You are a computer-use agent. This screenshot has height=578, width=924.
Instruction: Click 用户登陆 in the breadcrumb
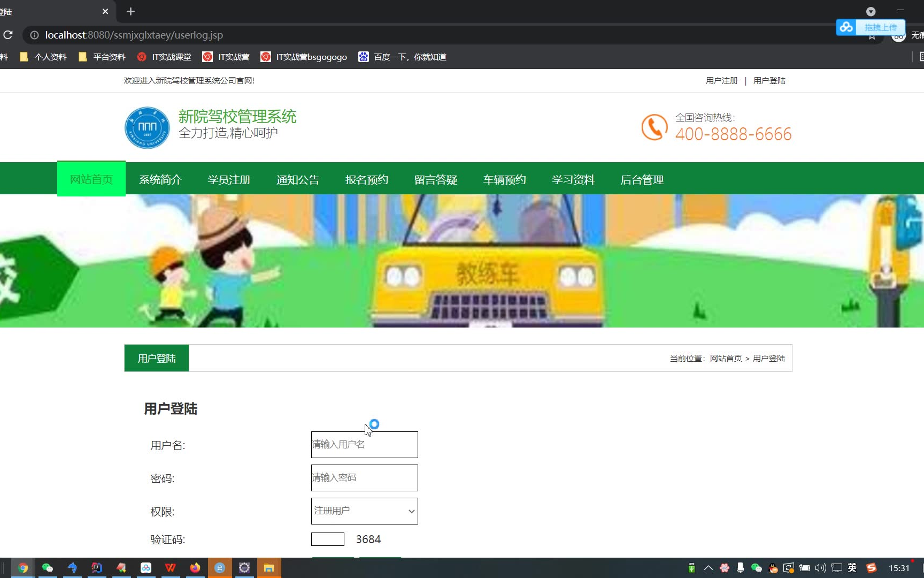coord(769,359)
